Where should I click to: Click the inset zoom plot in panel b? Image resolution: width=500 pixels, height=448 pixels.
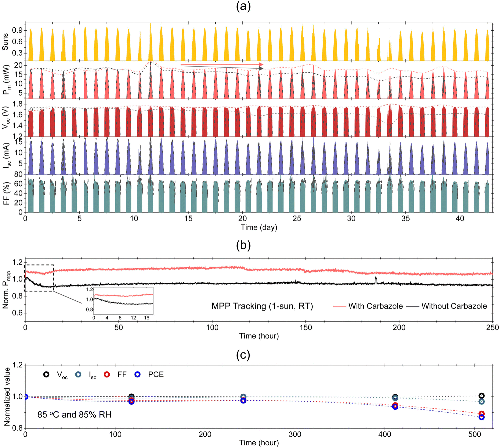tap(123, 301)
